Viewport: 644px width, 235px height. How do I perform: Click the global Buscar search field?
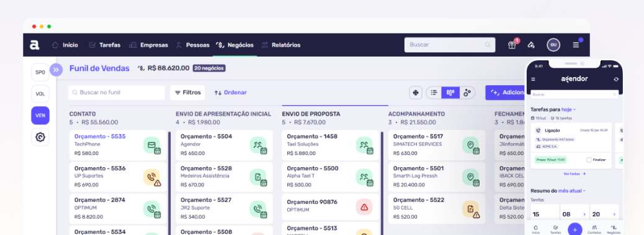450,45
